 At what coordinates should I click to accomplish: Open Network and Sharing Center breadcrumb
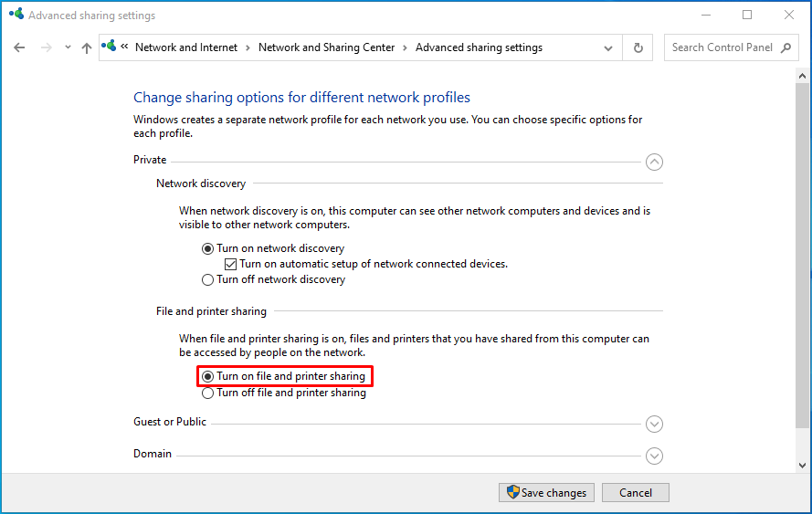click(x=326, y=47)
